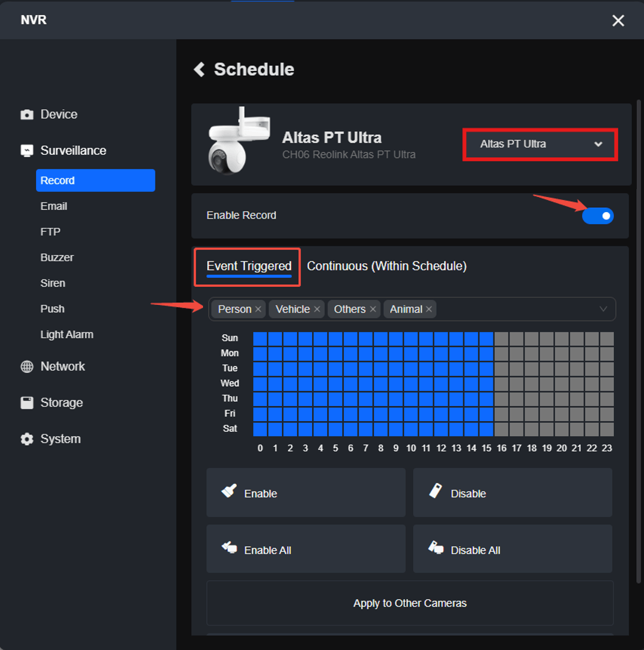Viewport: 644px width, 650px height.
Task: Click the Network globe icon
Action: tap(27, 366)
